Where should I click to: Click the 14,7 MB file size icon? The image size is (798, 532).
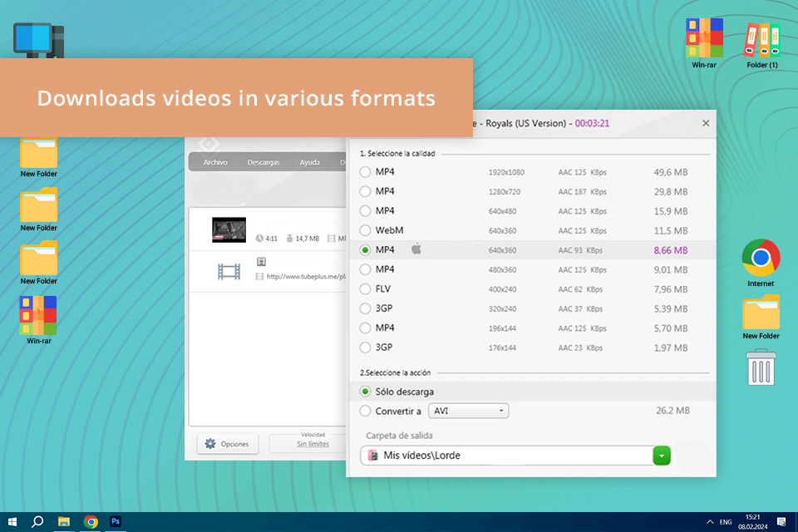coord(289,239)
